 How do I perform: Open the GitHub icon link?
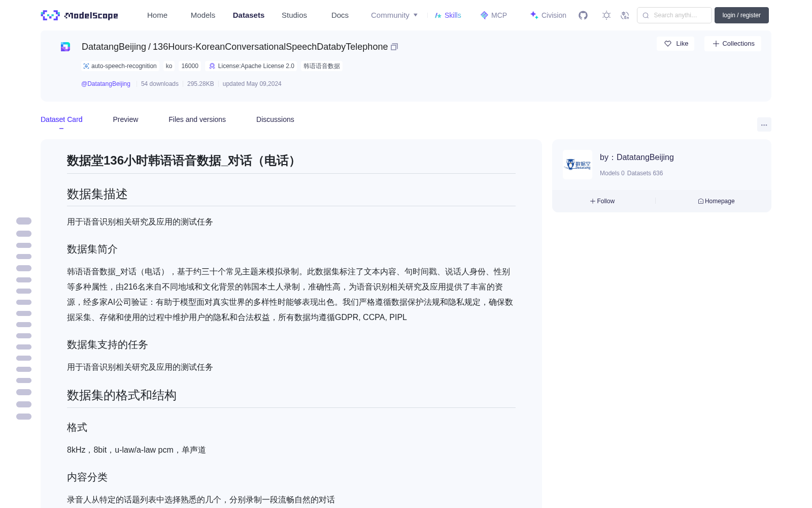[583, 15]
